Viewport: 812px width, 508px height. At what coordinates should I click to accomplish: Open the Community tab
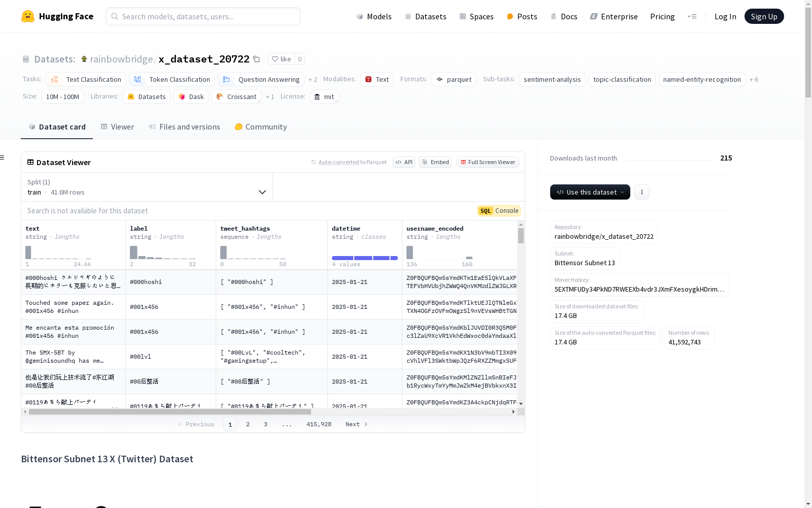point(261,126)
